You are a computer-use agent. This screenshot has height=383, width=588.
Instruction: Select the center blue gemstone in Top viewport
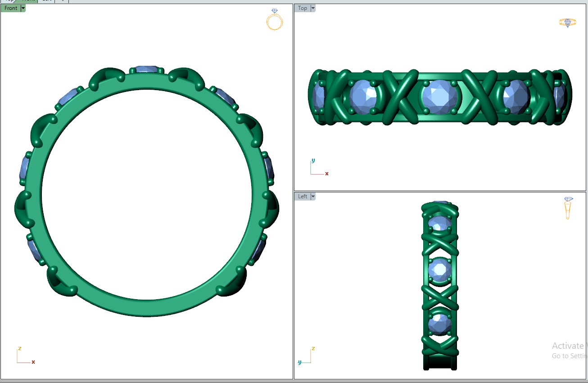coord(439,97)
